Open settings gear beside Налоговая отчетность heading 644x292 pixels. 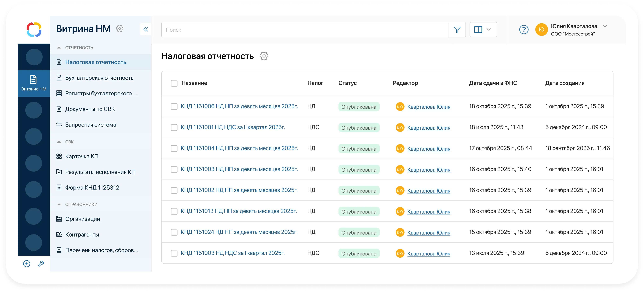tap(264, 56)
